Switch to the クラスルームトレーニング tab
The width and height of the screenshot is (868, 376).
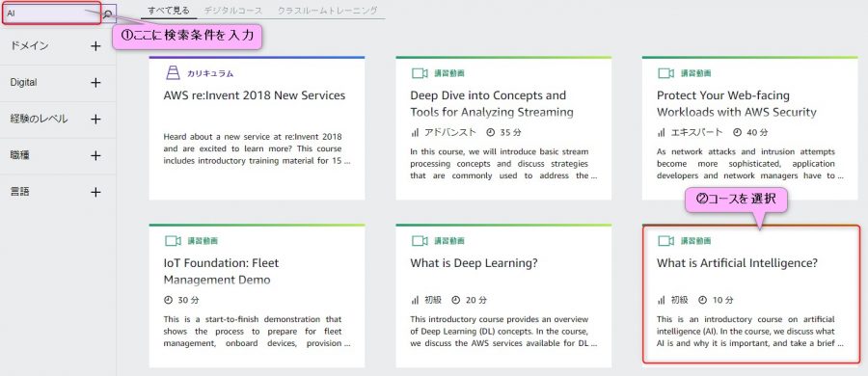(x=328, y=11)
